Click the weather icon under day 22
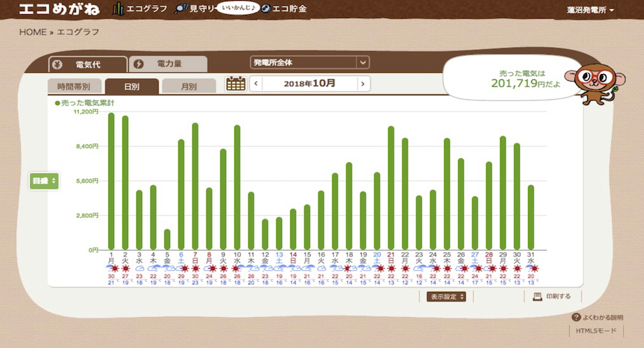Image resolution: width=644 pixels, height=348 pixels. click(405, 269)
